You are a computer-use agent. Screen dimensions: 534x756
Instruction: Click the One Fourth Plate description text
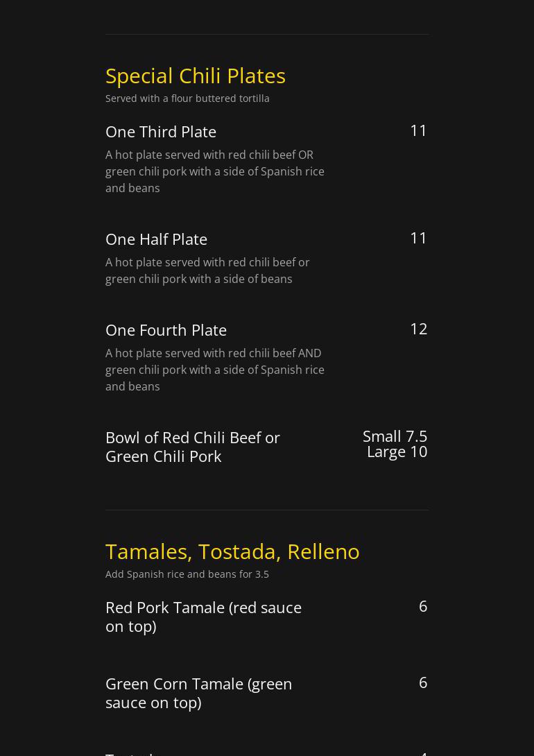(x=215, y=370)
